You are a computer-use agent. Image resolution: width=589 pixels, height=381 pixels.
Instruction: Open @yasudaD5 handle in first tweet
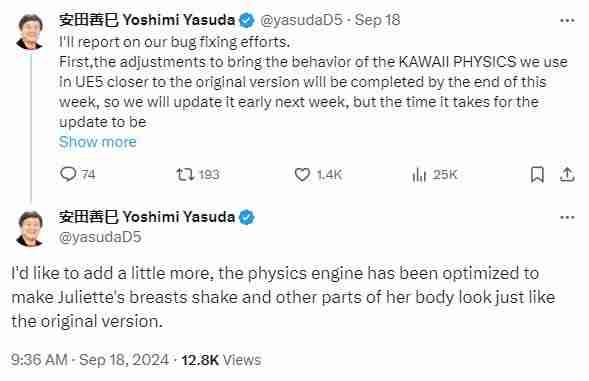pos(302,20)
